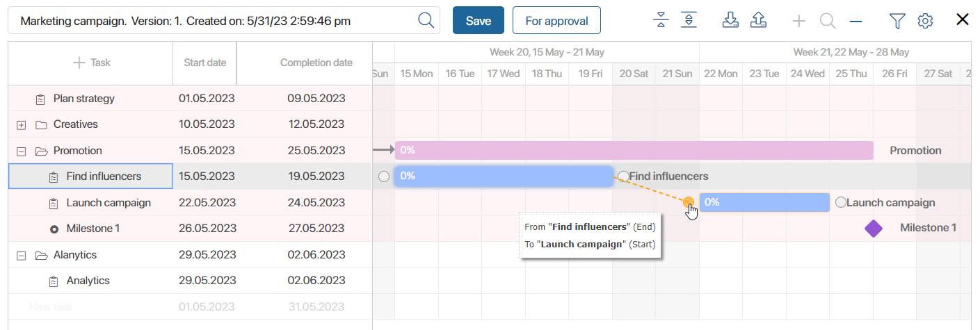The image size is (980, 330).
Task: Open the filter funnel icon
Action: 897,21
